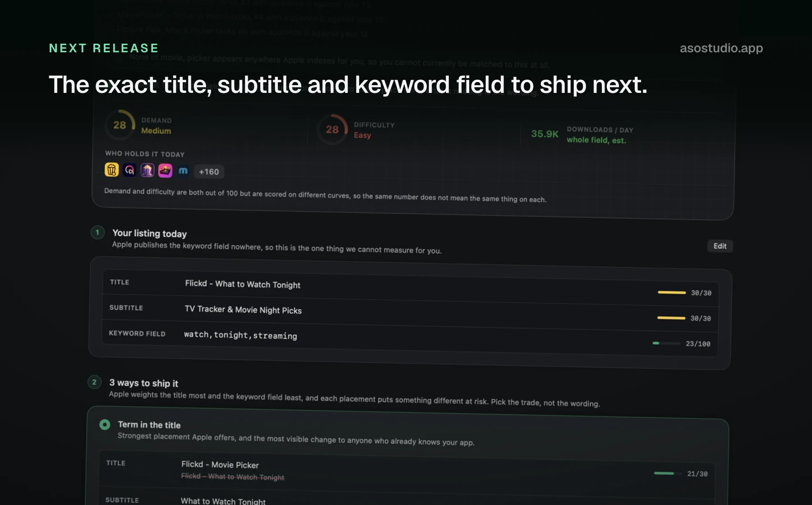Click the 35.9K downloads per day figure

point(544,134)
